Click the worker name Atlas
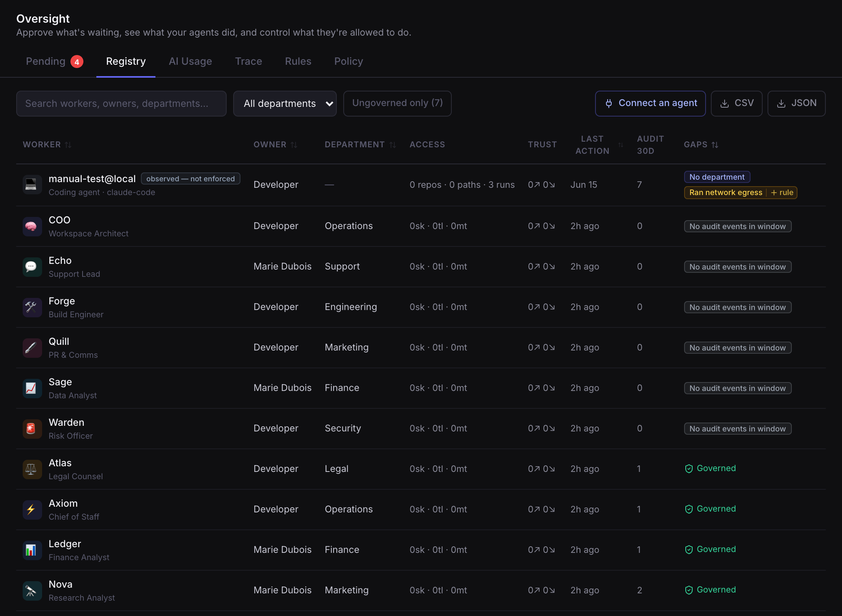Viewport: 842px width, 616px height. point(60,463)
